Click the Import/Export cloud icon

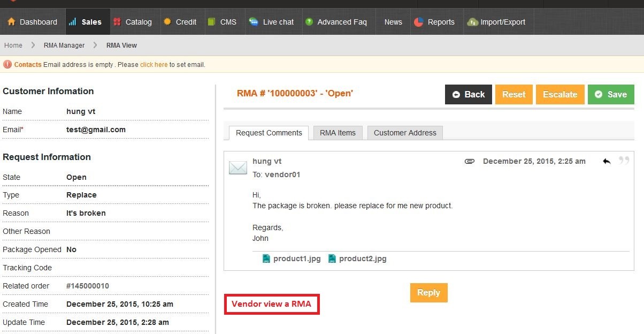tap(472, 22)
